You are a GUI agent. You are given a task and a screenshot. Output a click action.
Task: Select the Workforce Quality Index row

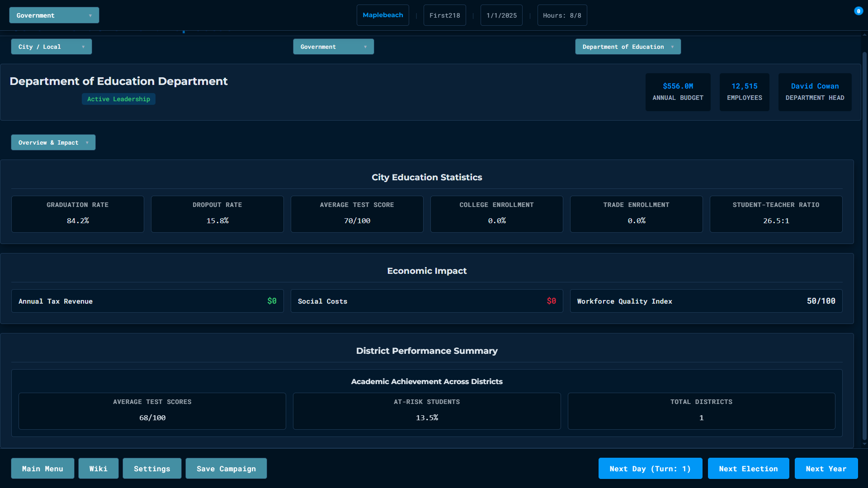point(706,301)
